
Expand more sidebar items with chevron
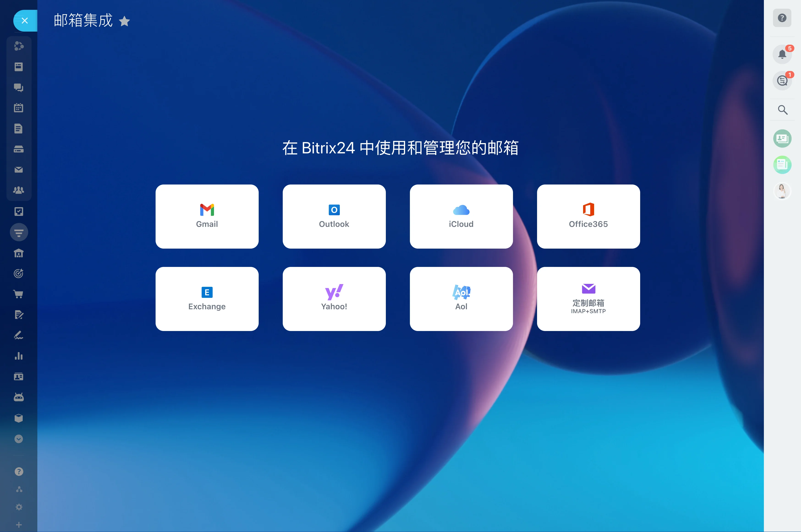coord(19,439)
